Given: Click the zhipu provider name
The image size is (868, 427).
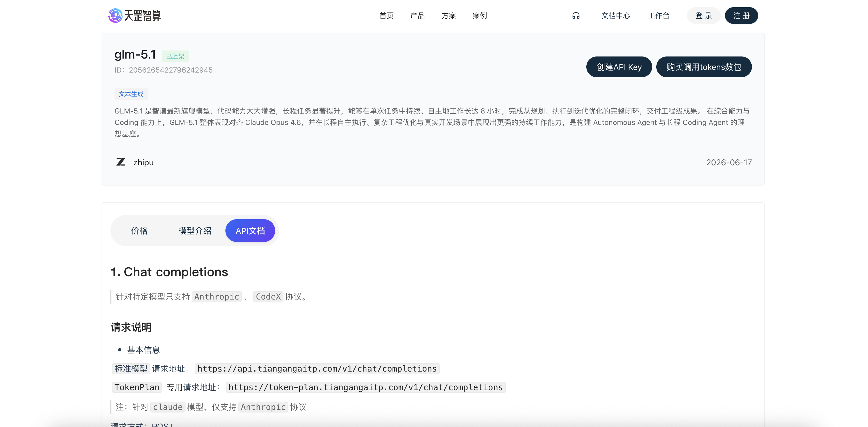Looking at the screenshot, I should tap(143, 162).
